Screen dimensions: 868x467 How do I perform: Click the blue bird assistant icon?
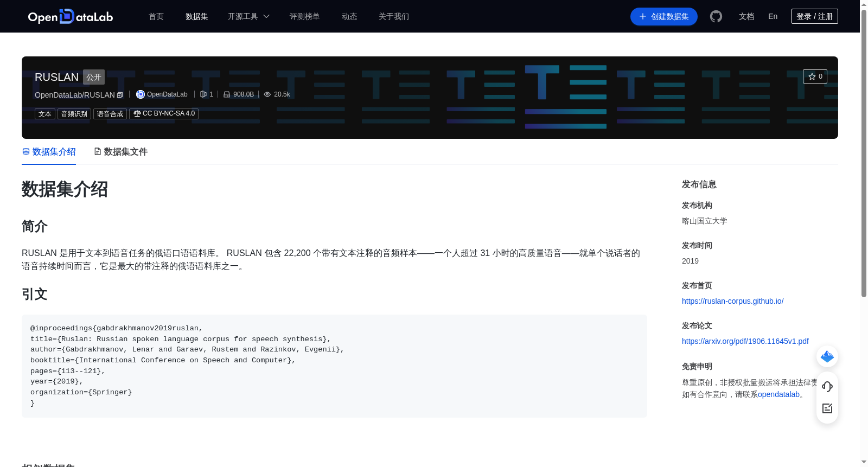tap(827, 356)
